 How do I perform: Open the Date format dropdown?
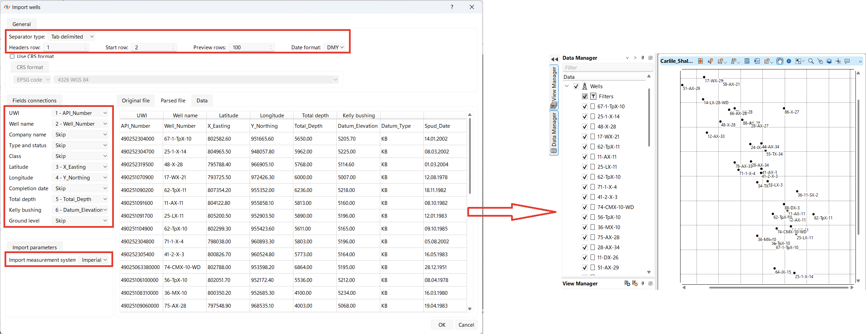click(335, 48)
